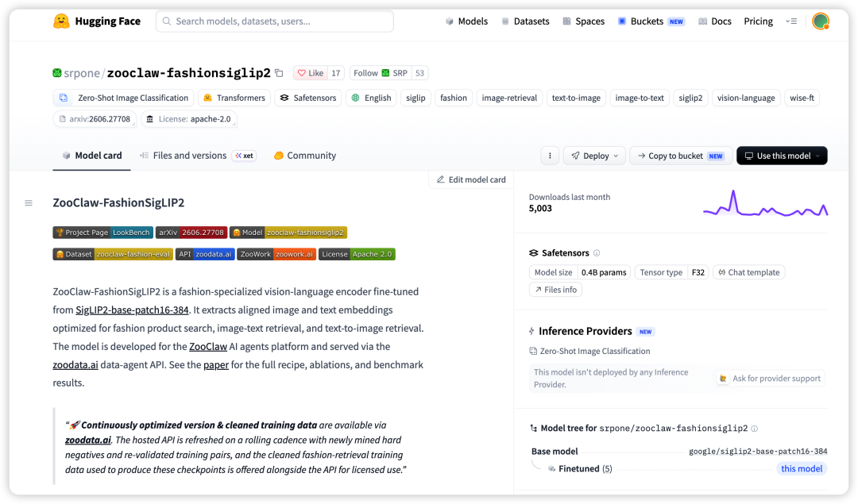Click the downloads sparkline chart
Screen dimensions: 858x504
(766, 203)
